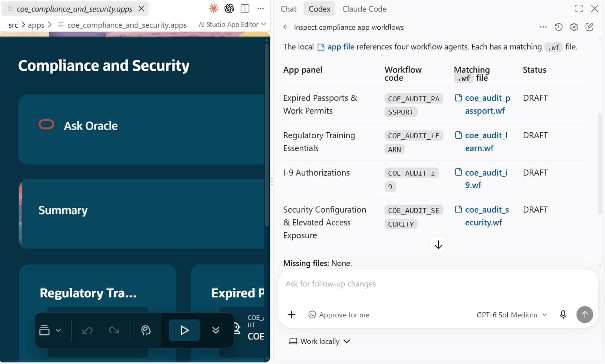
Task: Jump to latest with the down-arrow button
Action: click(x=438, y=245)
